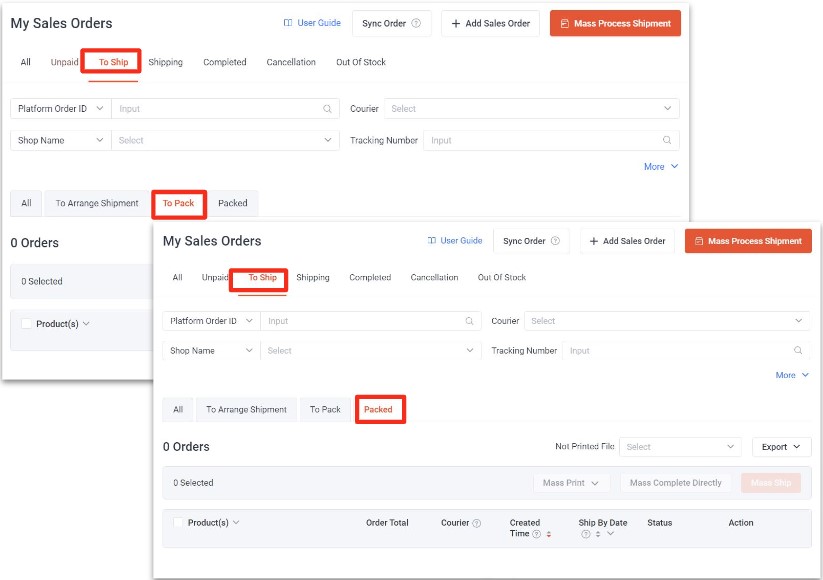
Task: Check the Product(s) select-all checkbox
Action: click(179, 523)
